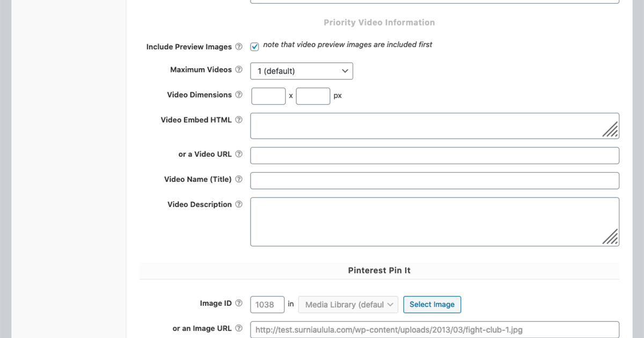Click the Video Embed HTML label
Image resolution: width=644 pixels, height=338 pixels.
point(196,120)
